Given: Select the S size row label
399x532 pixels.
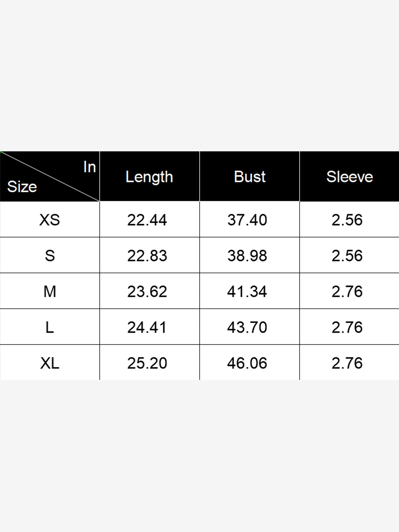Looking at the screenshot, I should coord(50,256).
